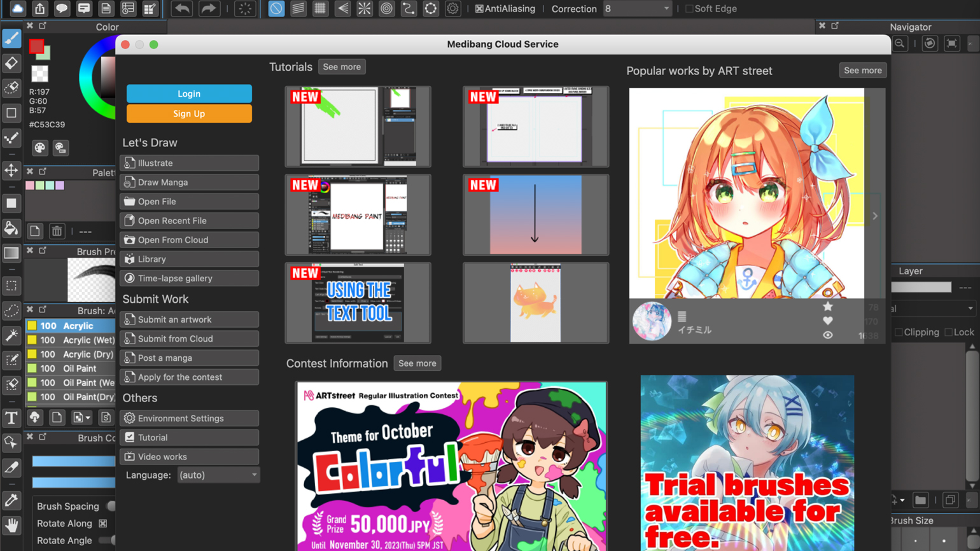Select the Eyedropper tool

tap(11, 500)
